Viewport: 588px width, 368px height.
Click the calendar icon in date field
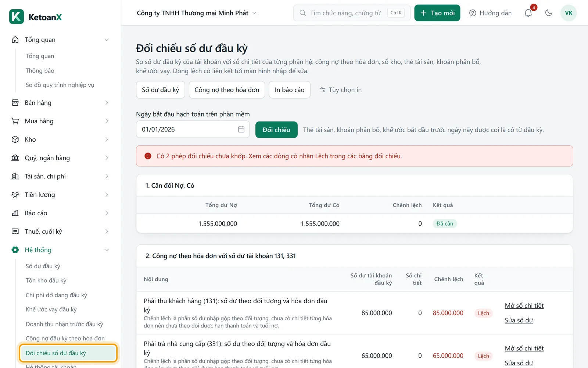point(241,129)
